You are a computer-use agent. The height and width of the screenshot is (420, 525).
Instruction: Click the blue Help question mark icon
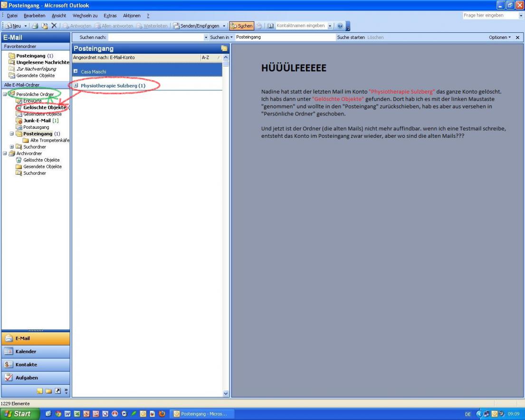point(340,26)
